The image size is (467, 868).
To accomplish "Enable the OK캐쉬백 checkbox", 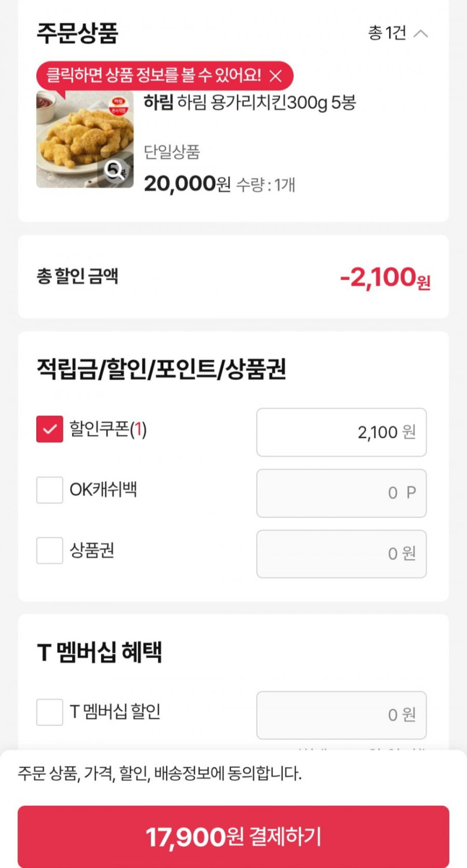I will click(50, 490).
